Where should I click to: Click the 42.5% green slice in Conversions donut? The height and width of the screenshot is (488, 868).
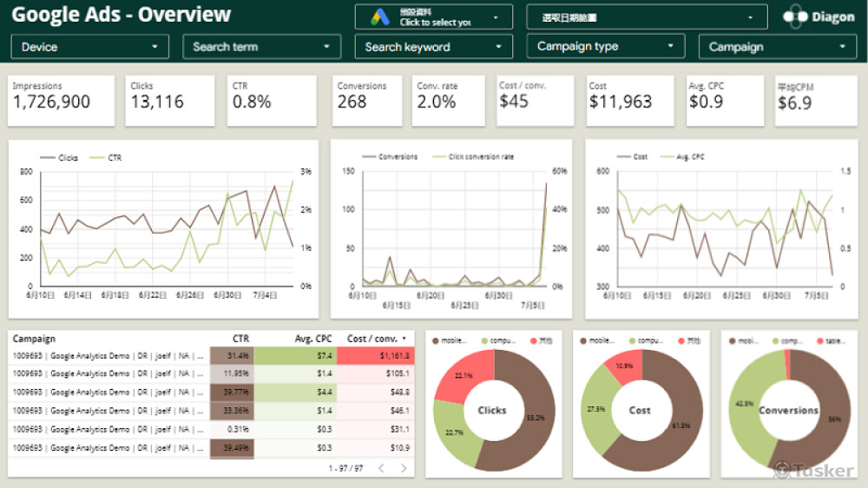pos(745,405)
